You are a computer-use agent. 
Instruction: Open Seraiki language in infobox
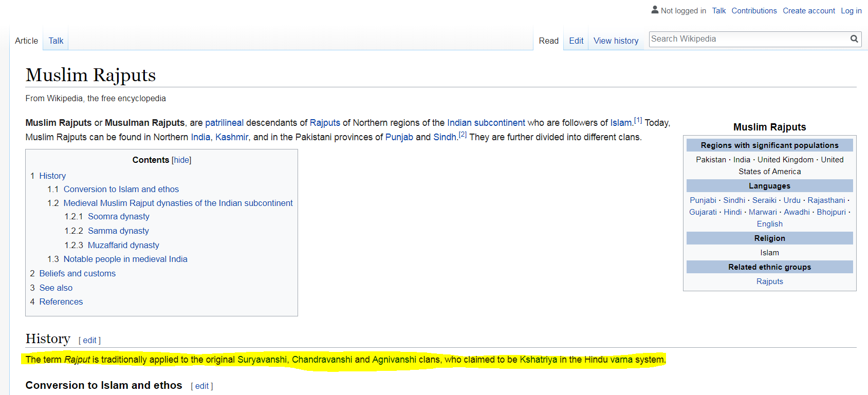[x=764, y=200]
